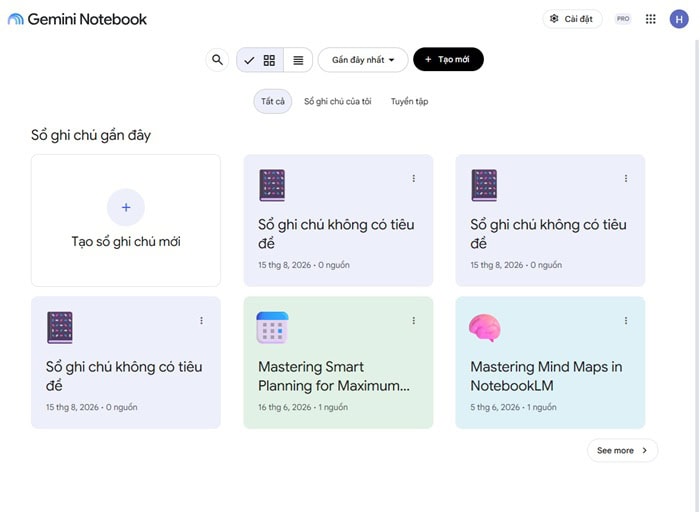This screenshot has height=512, width=700.
Task: Select the Tất cả tab
Action: point(273,101)
